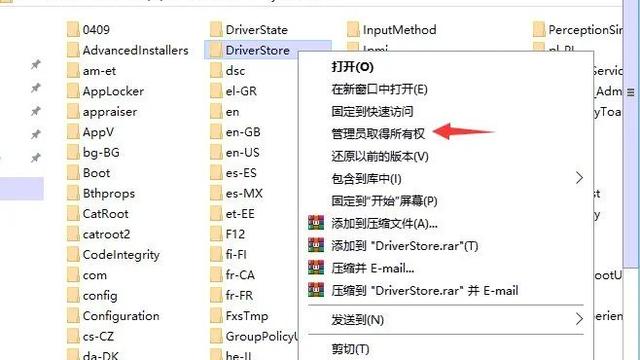Click the folder icon of AppLocker

pos(73,91)
